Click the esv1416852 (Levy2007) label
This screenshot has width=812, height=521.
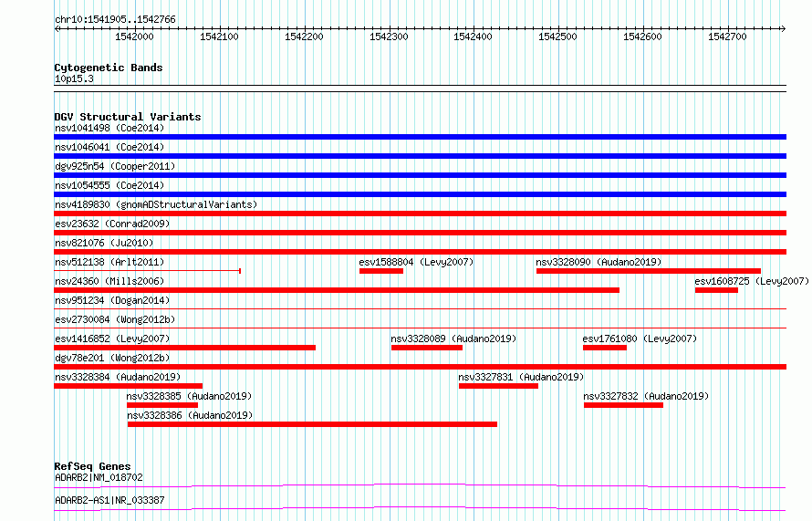coord(112,339)
